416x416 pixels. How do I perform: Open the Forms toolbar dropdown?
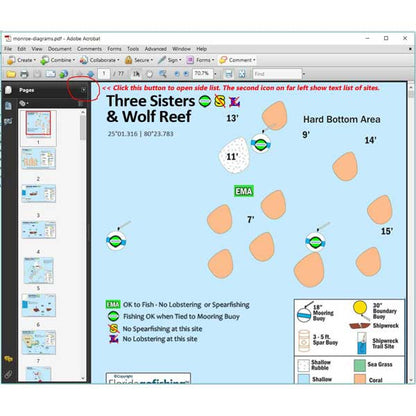[x=200, y=60]
